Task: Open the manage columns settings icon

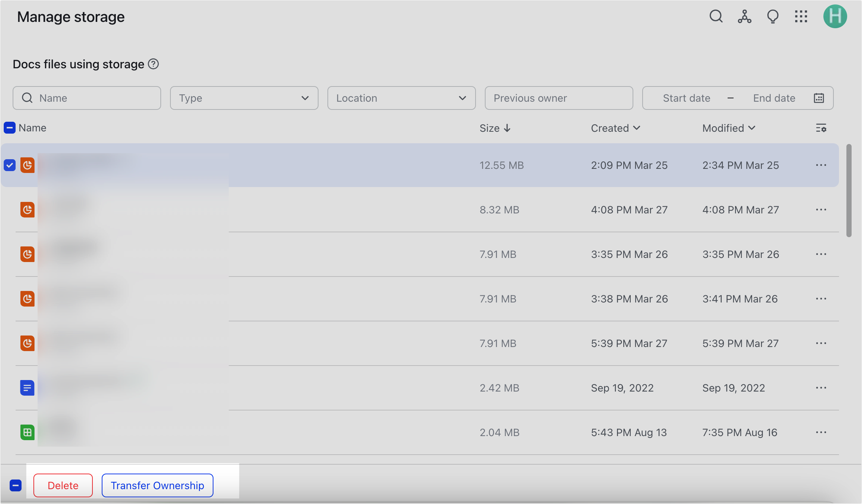Action: tap(822, 128)
